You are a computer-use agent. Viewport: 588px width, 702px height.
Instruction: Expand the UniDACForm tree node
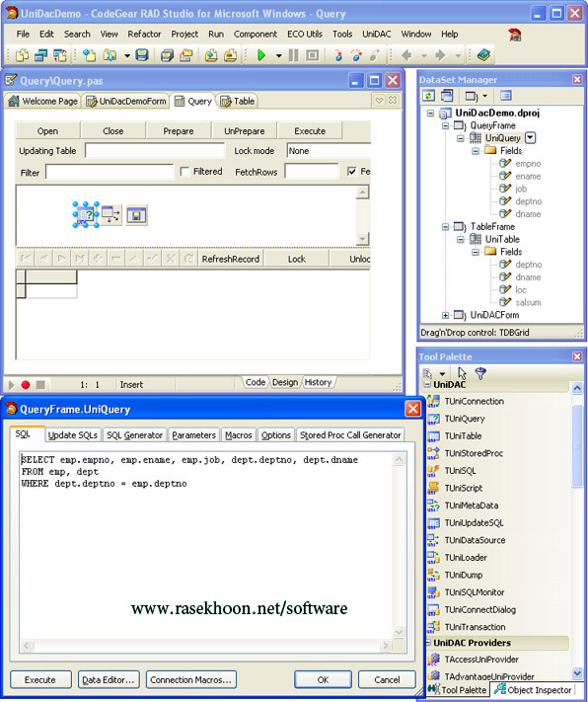pos(445,315)
